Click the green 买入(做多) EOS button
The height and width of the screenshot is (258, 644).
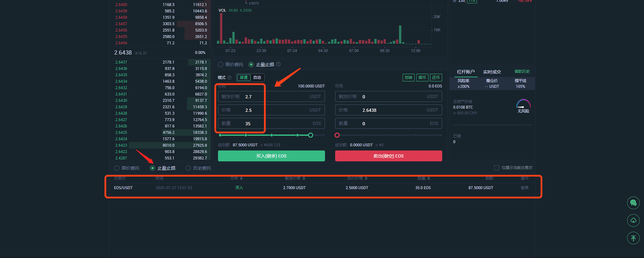tap(271, 156)
